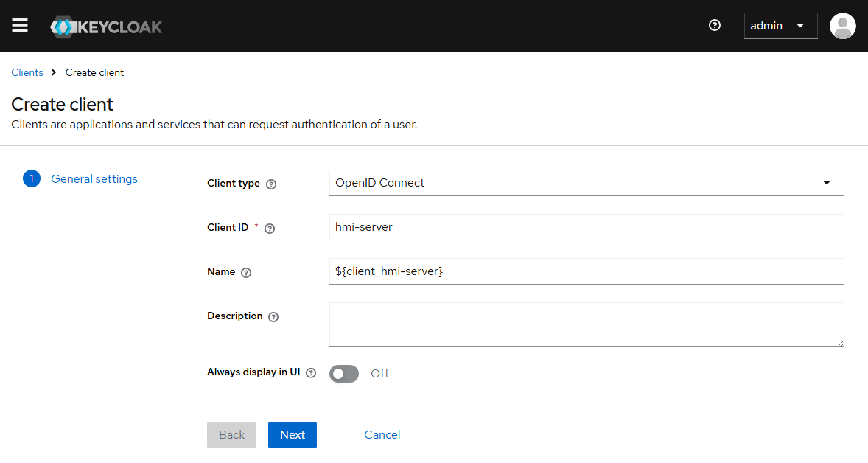
Task: Enable the Always display in UI switch
Action: click(344, 374)
